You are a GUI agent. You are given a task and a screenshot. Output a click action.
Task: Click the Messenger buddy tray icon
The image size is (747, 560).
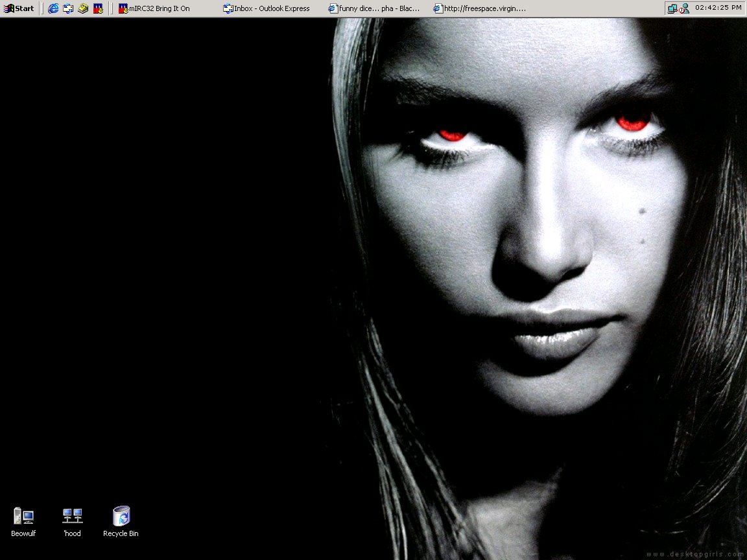[x=684, y=8]
